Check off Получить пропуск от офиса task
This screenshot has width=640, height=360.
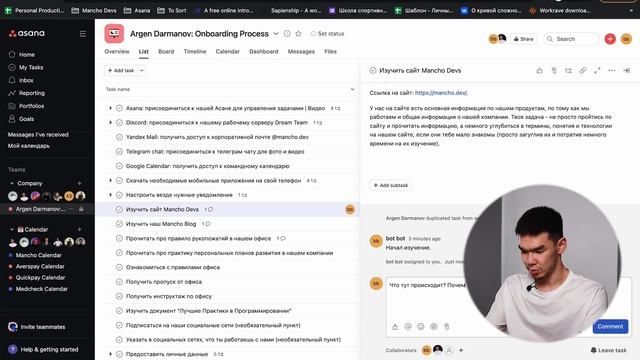click(119, 282)
